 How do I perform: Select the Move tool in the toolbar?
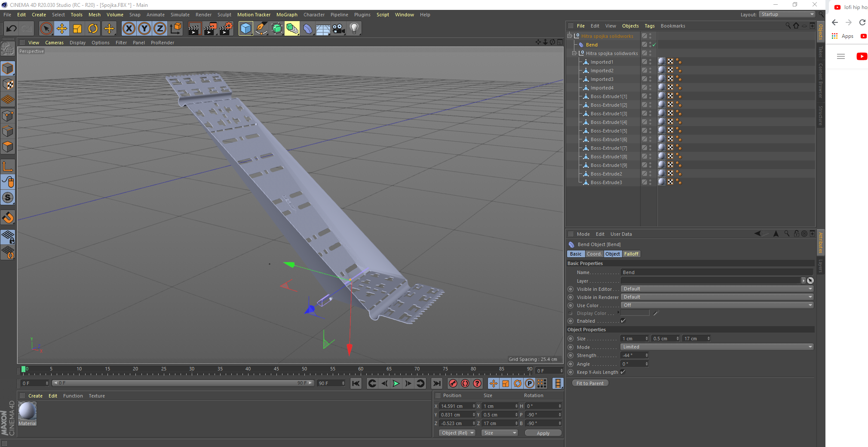click(62, 28)
